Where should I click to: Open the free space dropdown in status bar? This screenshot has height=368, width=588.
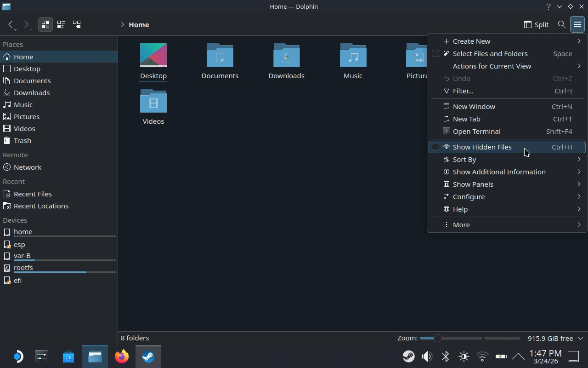pos(580,338)
